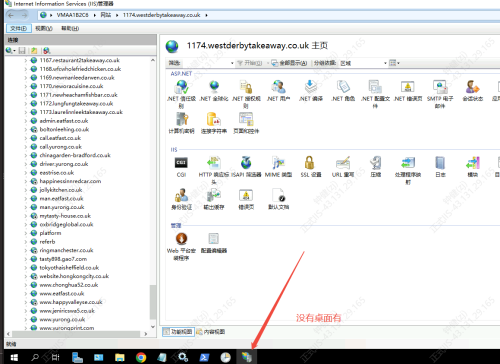Open HTTP Response Headers icon
The width and height of the screenshot is (500, 364).
(x=214, y=163)
